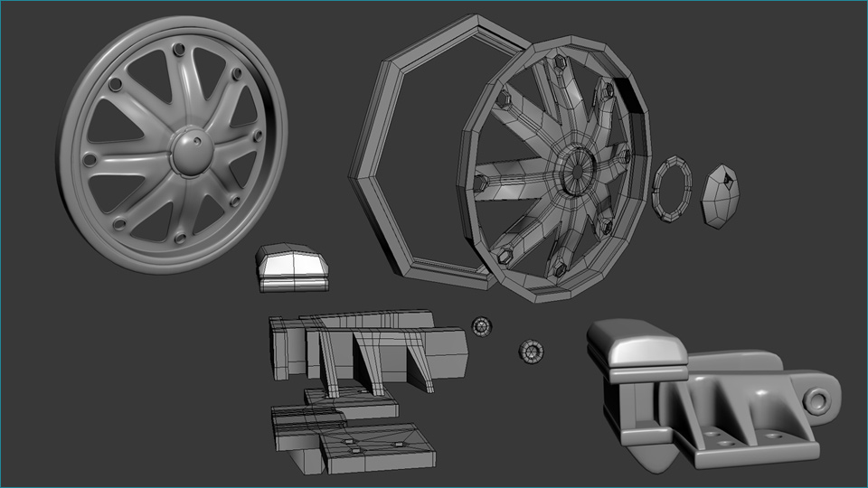Select the wireframe hub cap mesh

pyautogui.click(x=721, y=196)
